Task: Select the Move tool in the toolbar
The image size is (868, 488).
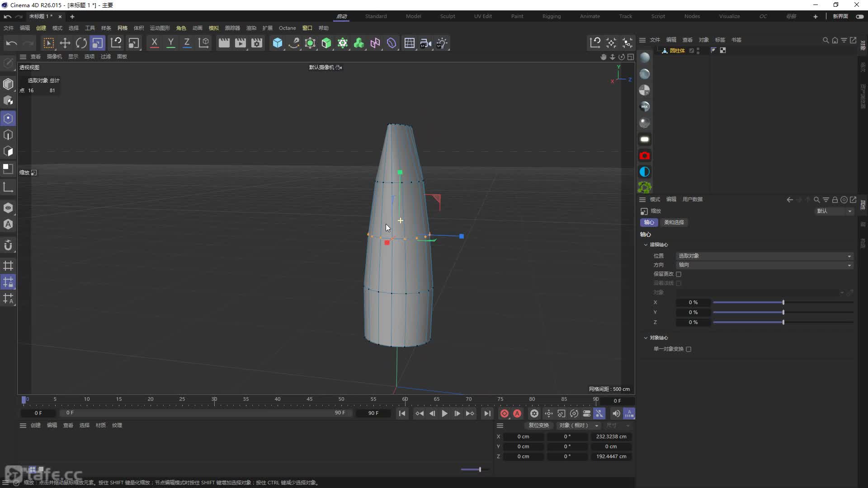Action: 65,43
